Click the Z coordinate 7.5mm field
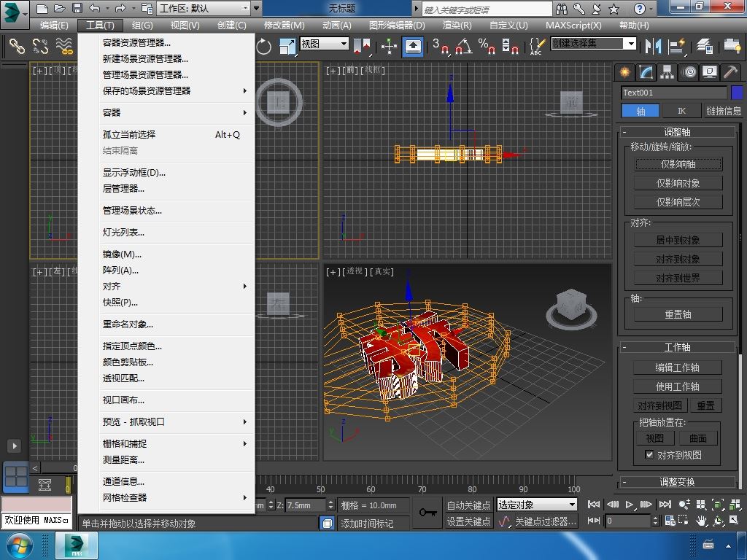The height and width of the screenshot is (560, 747). click(x=306, y=505)
